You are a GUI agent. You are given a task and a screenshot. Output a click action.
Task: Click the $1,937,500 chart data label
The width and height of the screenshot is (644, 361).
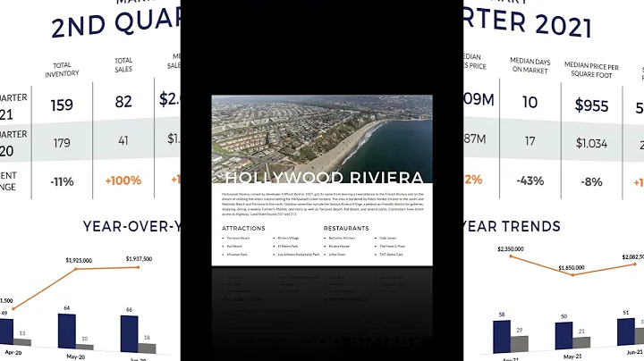[139, 259]
